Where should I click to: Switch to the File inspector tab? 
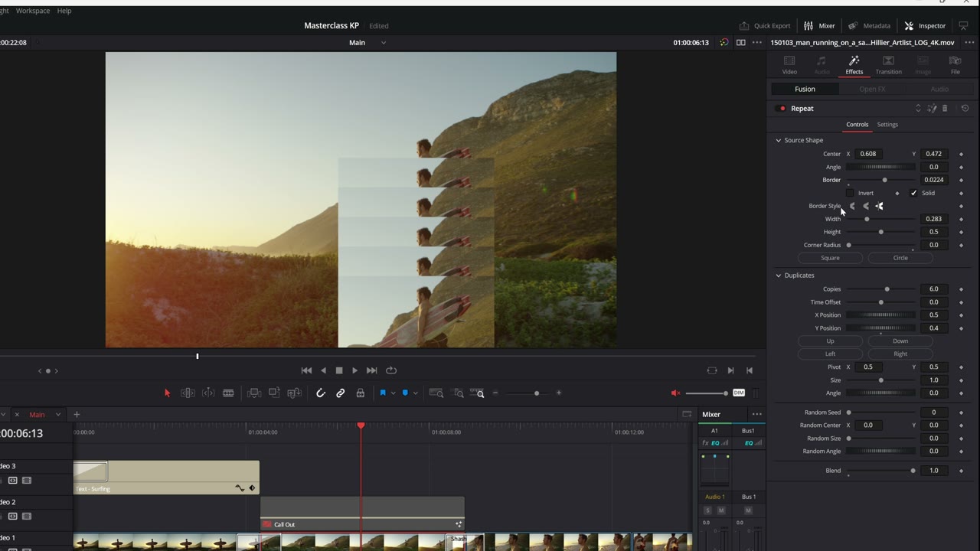tap(955, 65)
